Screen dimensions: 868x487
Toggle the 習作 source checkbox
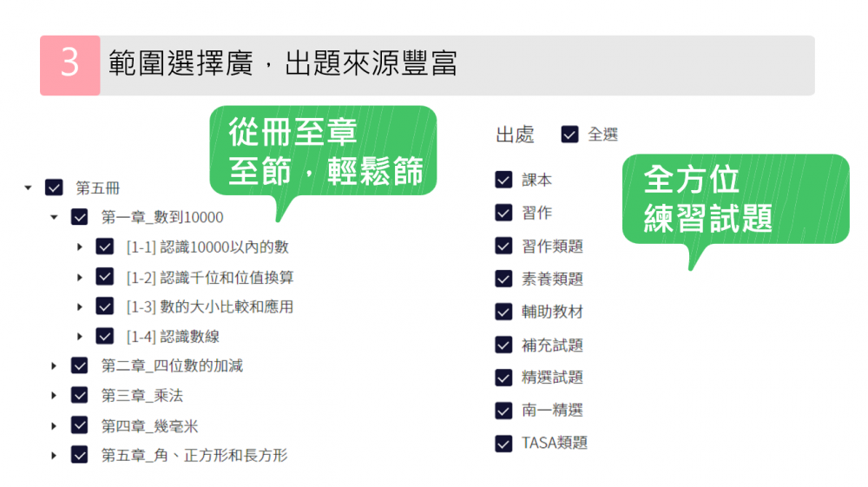pyautogui.click(x=503, y=213)
